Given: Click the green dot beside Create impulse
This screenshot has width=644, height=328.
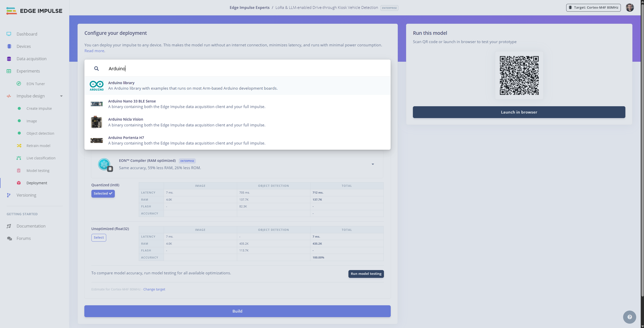Looking at the screenshot, I should (x=19, y=108).
